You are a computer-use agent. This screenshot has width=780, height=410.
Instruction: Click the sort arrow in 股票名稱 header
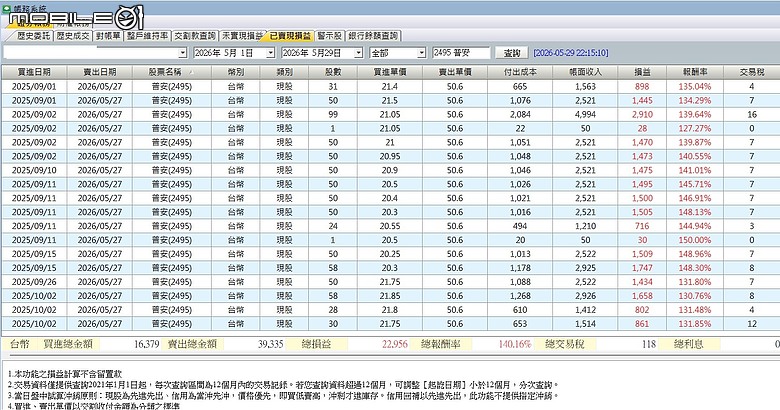[x=192, y=72]
